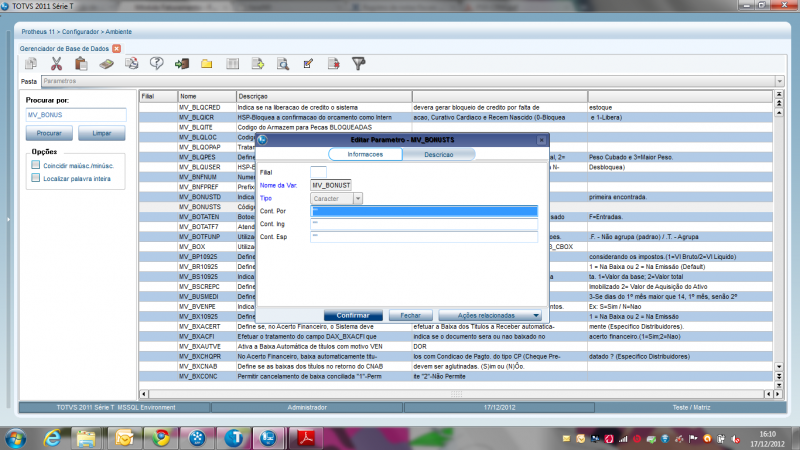
Task: Open the Outlook taskbar icon
Action: click(x=124, y=438)
